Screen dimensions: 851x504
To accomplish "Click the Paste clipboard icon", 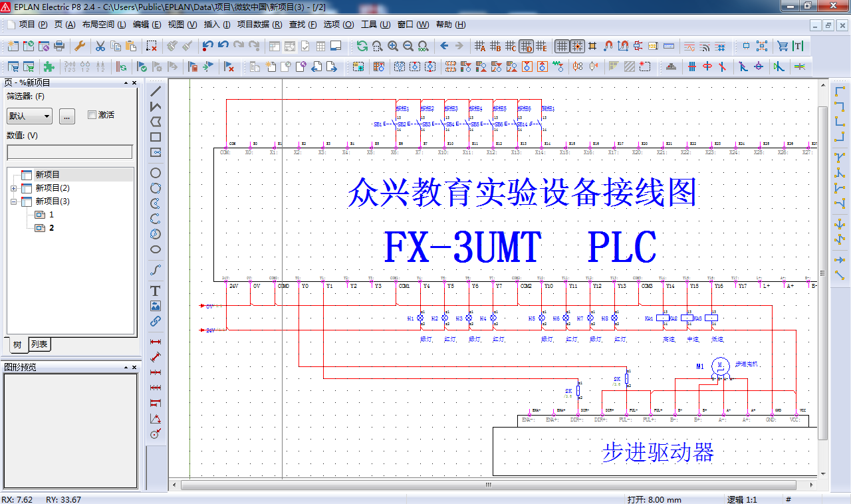I will click(132, 46).
